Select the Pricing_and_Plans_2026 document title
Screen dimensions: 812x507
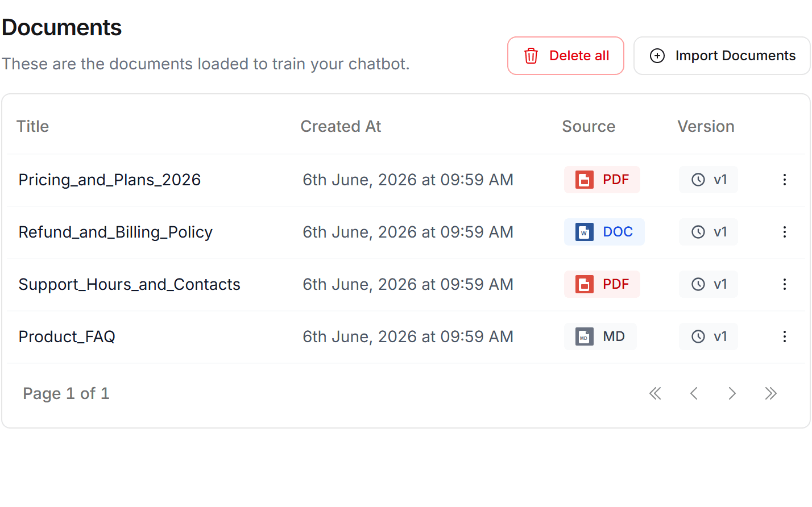(x=110, y=180)
